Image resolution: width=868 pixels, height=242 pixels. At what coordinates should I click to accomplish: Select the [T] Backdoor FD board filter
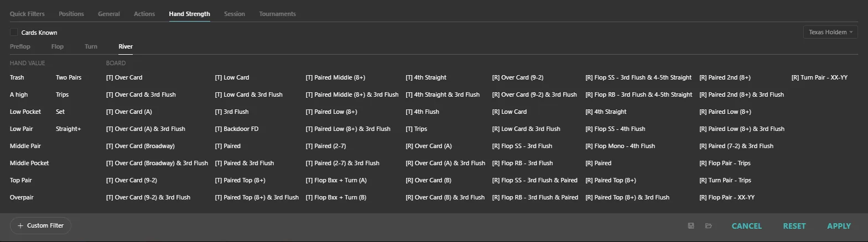[236, 129]
